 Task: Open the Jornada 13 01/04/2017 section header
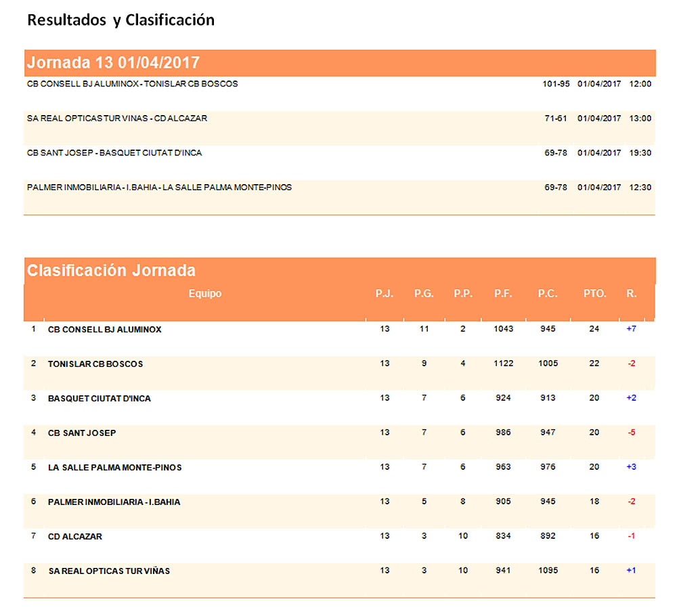pyautogui.click(x=112, y=62)
